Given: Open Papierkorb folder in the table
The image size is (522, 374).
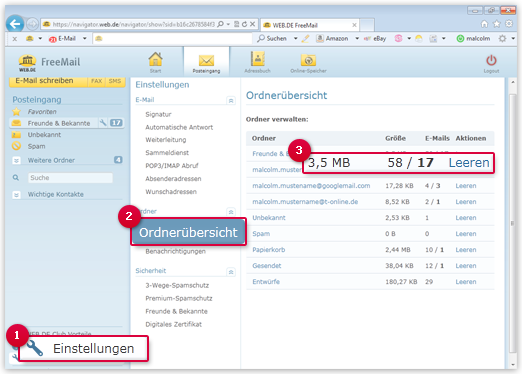Looking at the screenshot, I should click(269, 250).
